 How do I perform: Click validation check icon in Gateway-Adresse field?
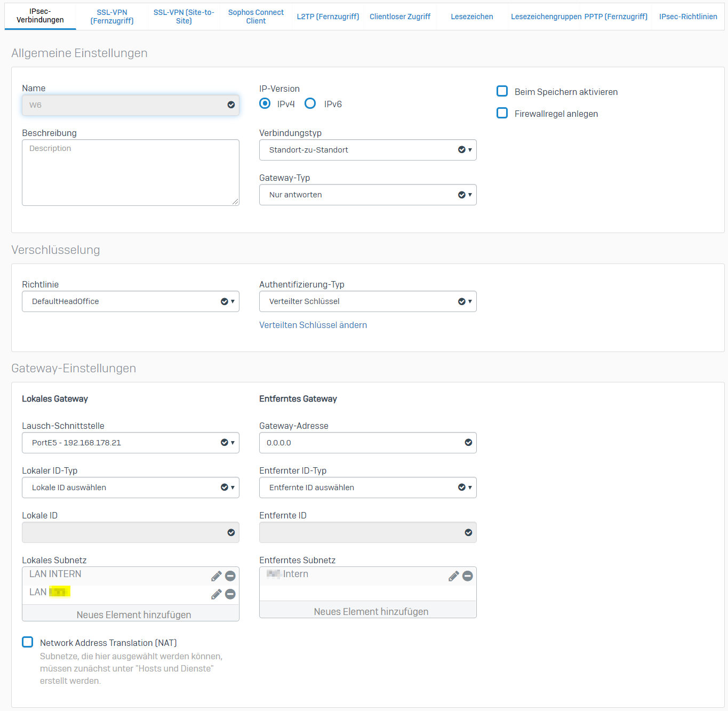click(x=468, y=443)
